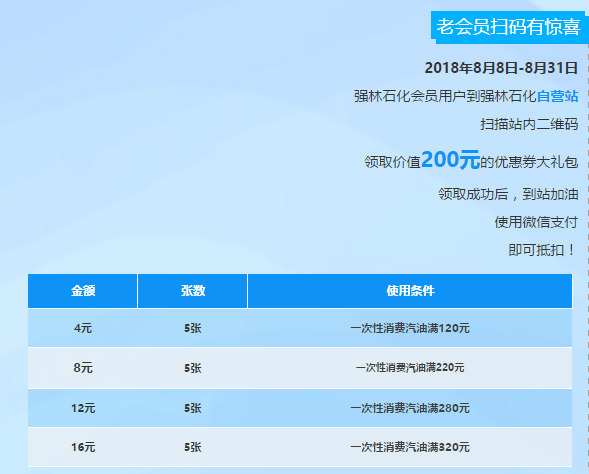
Task: Select 一次性消费汽油满320元 condition cell
Action: tap(410, 447)
